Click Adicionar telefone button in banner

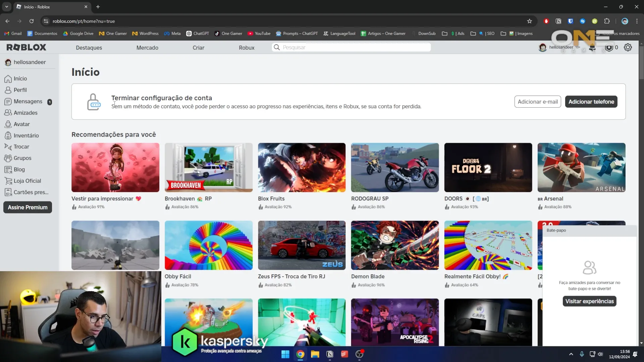pyautogui.click(x=591, y=102)
